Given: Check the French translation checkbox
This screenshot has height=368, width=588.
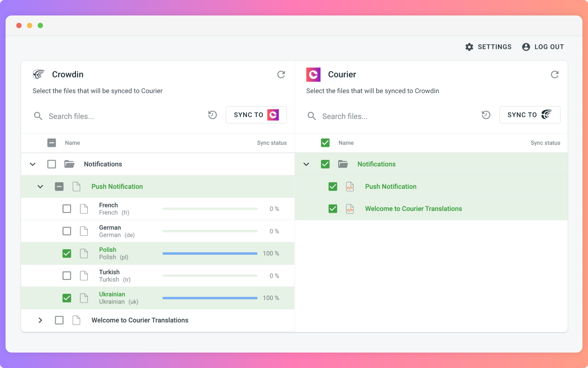Looking at the screenshot, I should coord(67,209).
